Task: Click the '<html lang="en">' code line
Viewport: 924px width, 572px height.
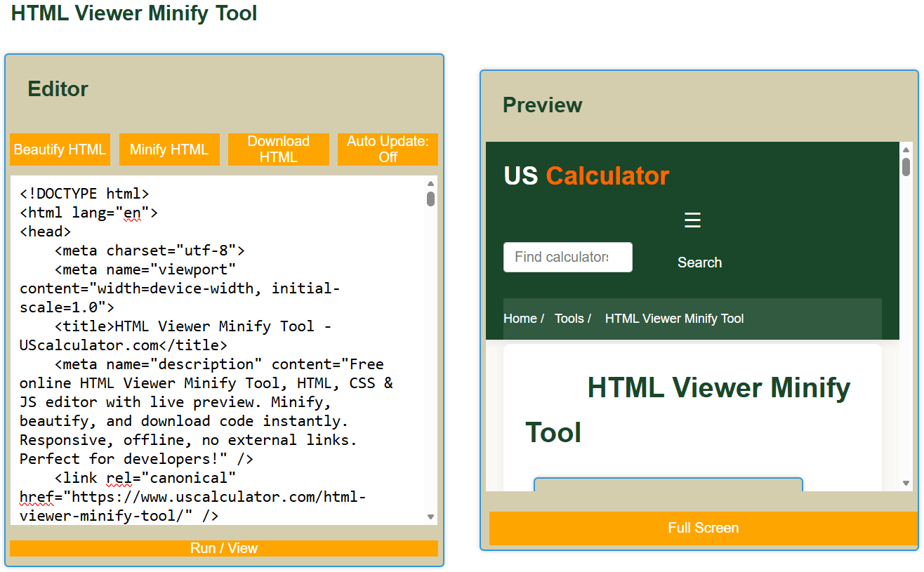Action: coord(88,213)
